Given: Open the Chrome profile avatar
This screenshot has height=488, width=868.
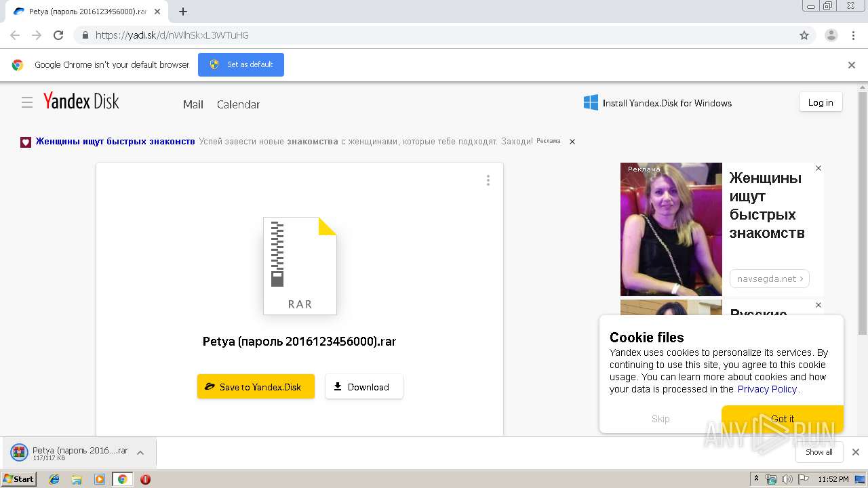Looking at the screenshot, I should (x=831, y=35).
